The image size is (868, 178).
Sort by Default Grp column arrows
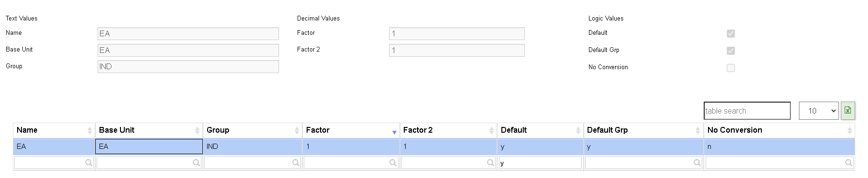pos(698,130)
